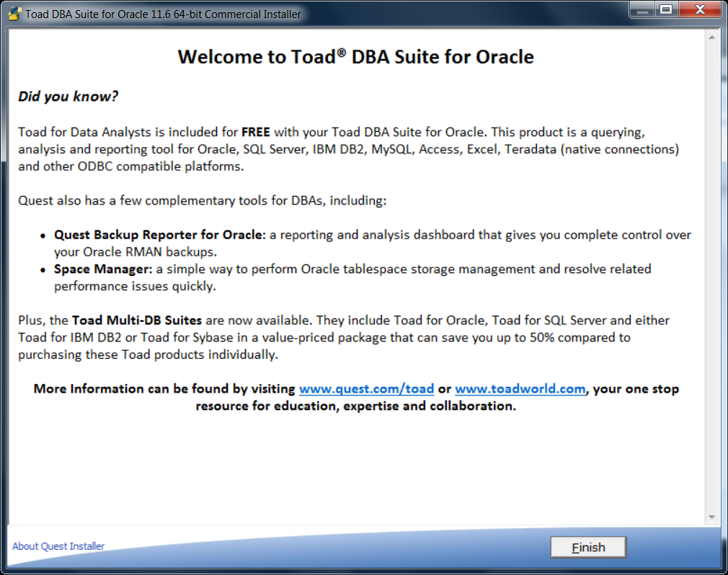The image size is (728, 575).
Task: Click 'Quest Backup Reporter for Oracle:' bullet text
Action: (x=160, y=235)
